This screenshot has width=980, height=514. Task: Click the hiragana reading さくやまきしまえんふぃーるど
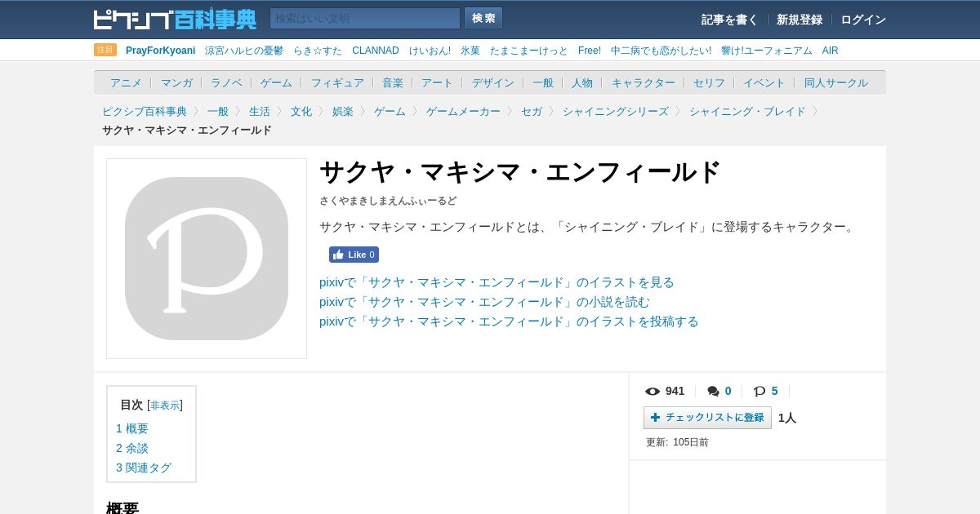pos(388,201)
